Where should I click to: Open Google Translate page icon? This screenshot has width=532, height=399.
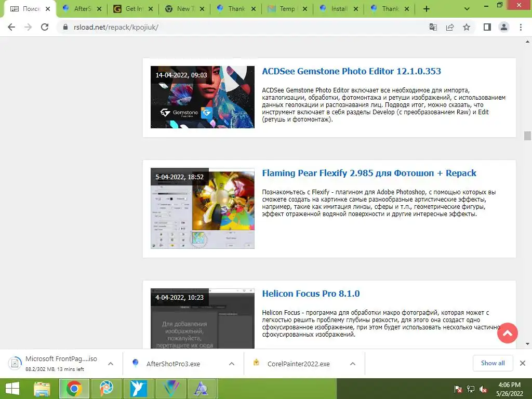[433, 27]
